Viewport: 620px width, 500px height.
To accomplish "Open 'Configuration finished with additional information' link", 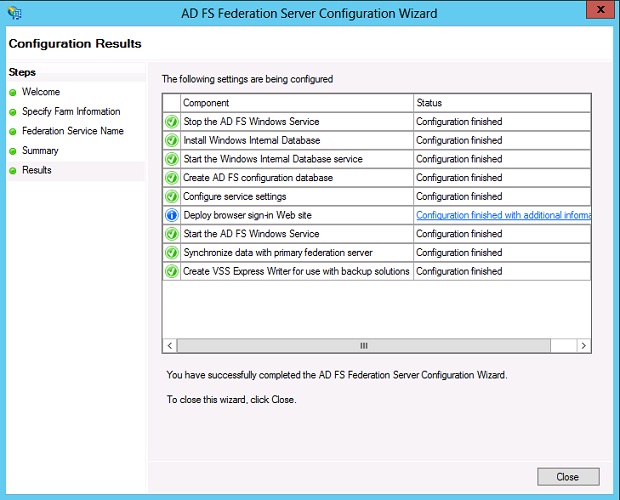I will 503,215.
